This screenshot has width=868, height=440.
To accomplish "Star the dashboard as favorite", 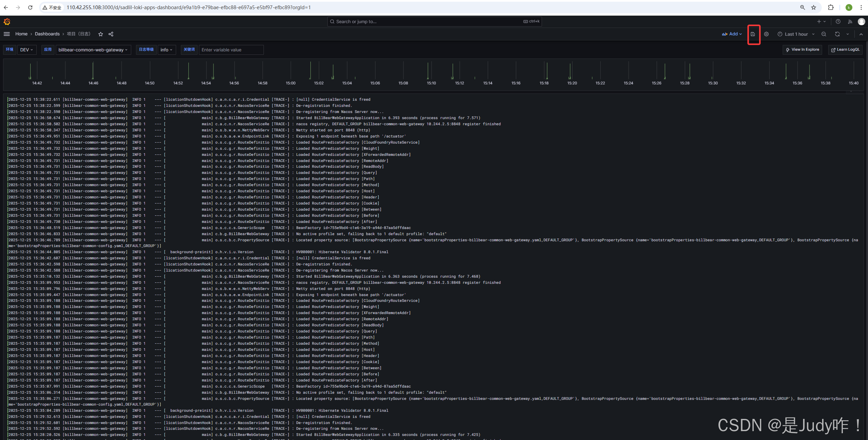I will [101, 34].
